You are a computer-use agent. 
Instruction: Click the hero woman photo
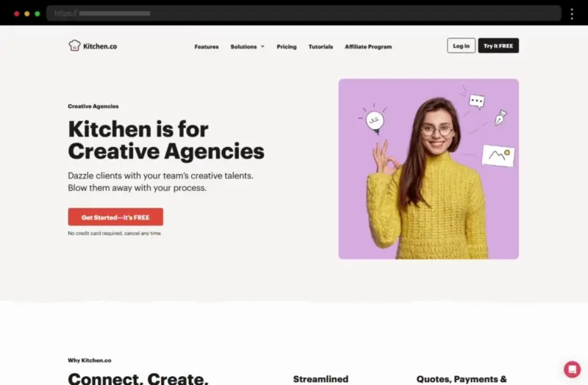[x=429, y=169]
